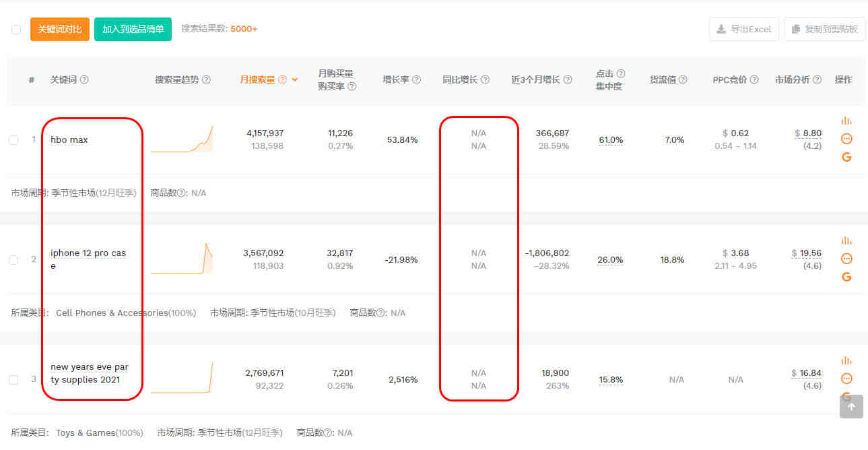This screenshot has height=450, width=868.
Task: Click help icon next to 购买率 header
Action: pyautogui.click(x=352, y=86)
